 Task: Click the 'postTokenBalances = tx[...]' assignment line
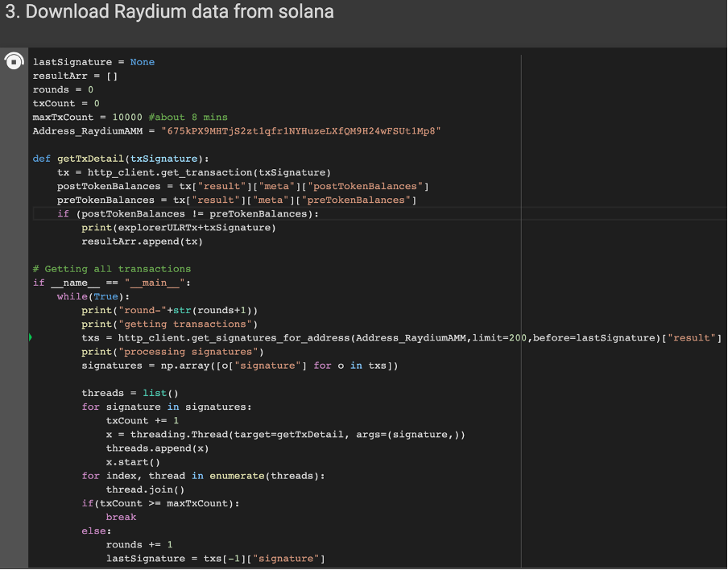pyautogui.click(x=243, y=187)
